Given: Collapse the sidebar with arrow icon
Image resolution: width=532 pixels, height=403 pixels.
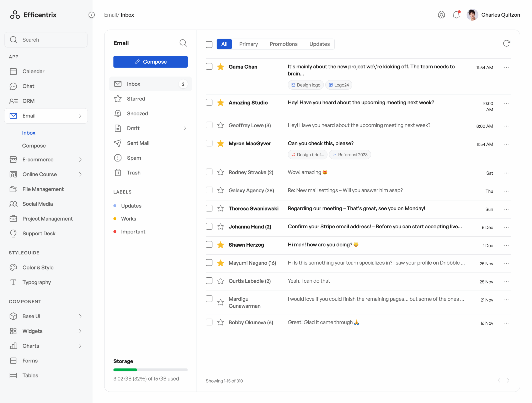Looking at the screenshot, I should point(92,15).
